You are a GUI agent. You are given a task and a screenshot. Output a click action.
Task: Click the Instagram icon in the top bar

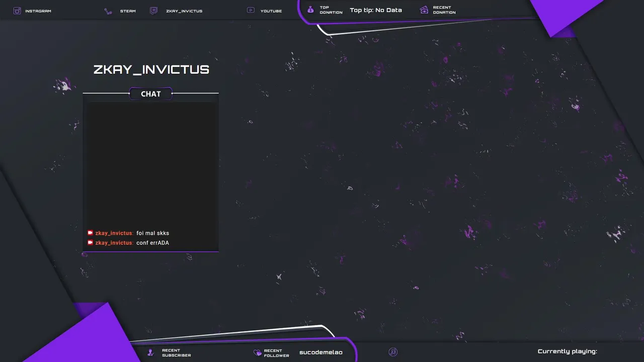click(17, 11)
